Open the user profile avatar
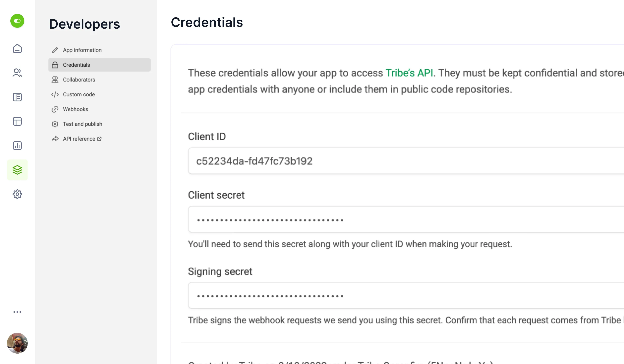 [x=17, y=343]
